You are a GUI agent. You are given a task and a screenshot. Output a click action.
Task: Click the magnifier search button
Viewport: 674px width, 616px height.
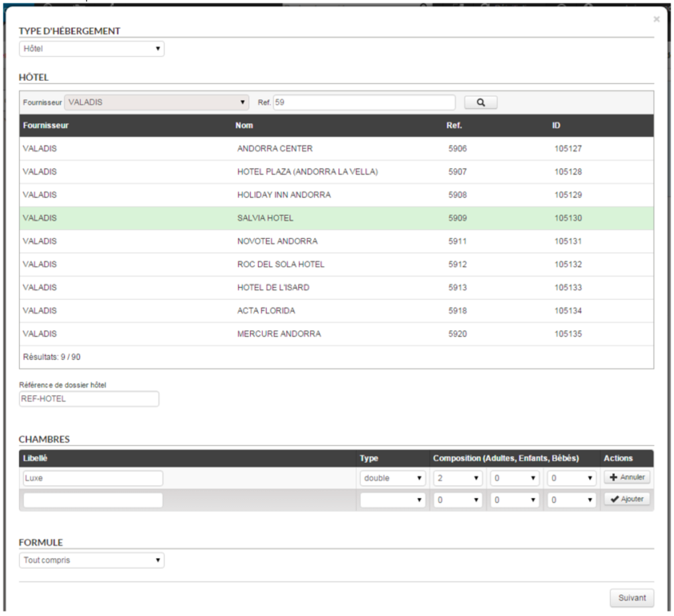480,103
